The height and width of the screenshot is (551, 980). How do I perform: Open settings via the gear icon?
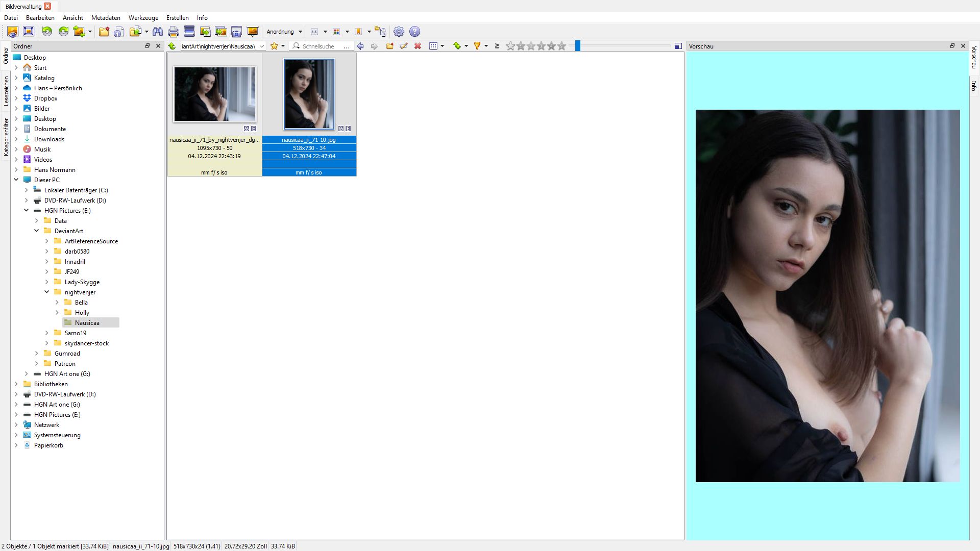tap(399, 32)
